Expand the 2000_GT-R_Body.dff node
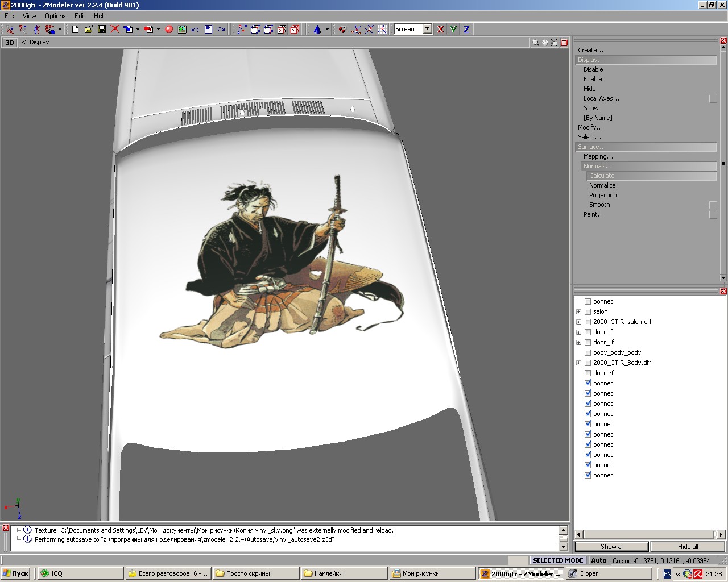This screenshot has height=582, width=728. [579, 363]
